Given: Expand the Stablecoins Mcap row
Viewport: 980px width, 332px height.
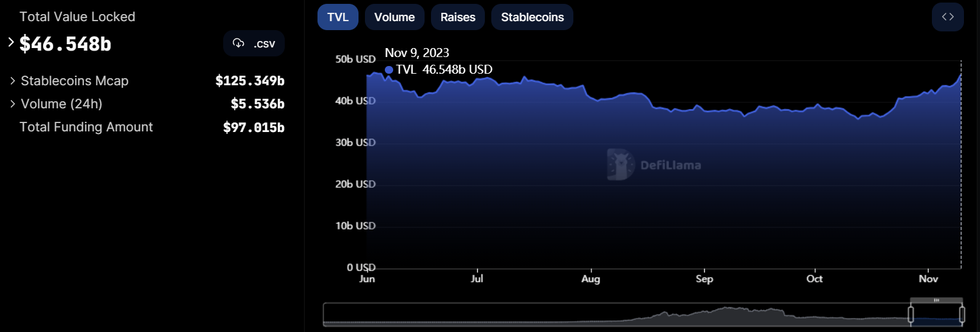Looking at the screenshot, I should pos(12,81).
